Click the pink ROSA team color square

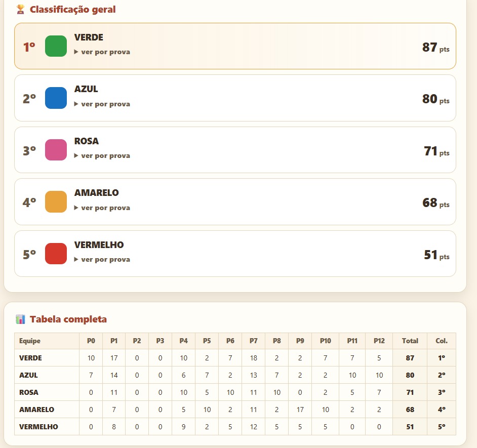point(56,150)
